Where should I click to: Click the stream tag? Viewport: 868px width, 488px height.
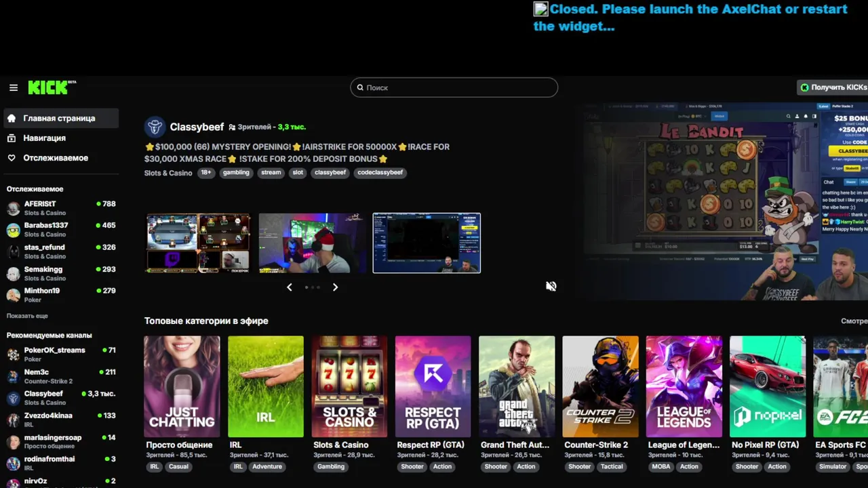point(271,173)
